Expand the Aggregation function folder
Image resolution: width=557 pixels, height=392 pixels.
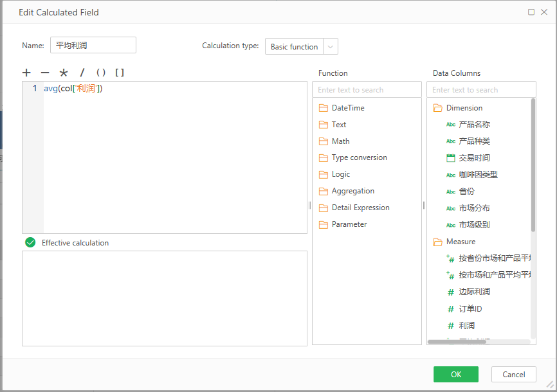(x=352, y=191)
